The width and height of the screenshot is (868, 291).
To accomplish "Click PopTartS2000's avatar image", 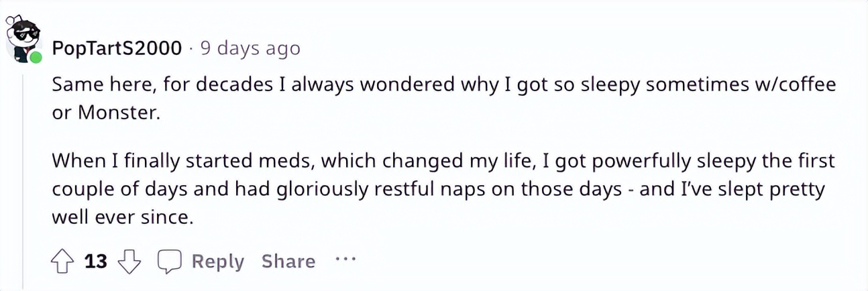I will click(x=23, y=40).
